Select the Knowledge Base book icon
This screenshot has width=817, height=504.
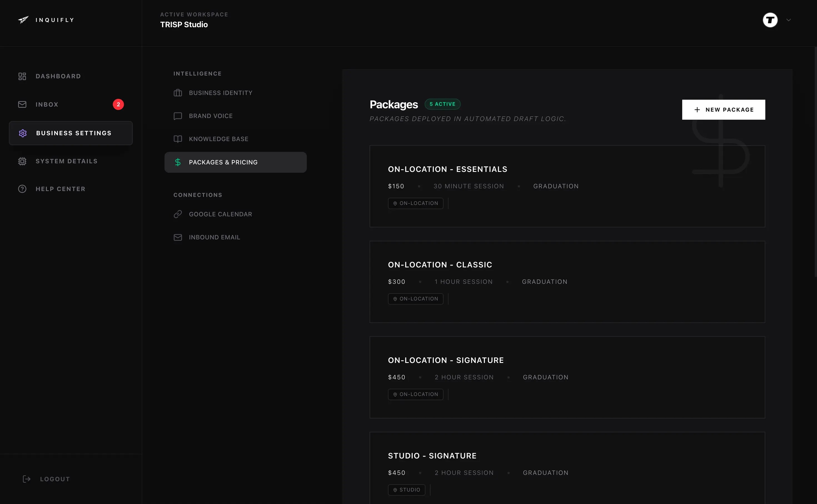(x=178, y=139)
